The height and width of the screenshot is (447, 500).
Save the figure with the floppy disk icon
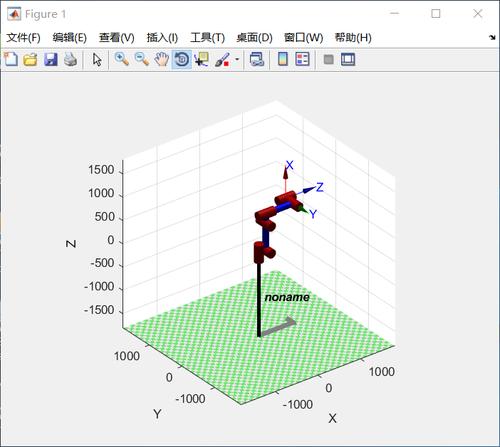pos(51,60)
